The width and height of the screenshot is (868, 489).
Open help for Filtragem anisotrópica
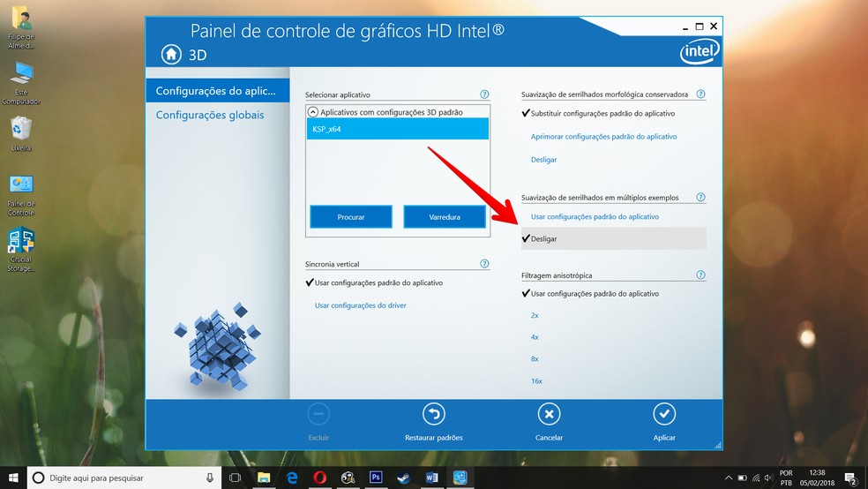(x=700, y=275)
